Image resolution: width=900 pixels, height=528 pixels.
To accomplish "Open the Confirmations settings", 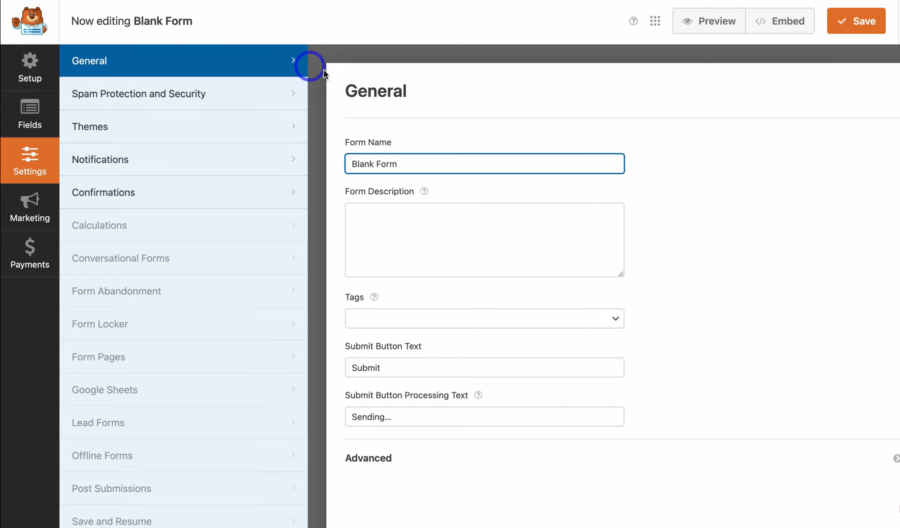I will coord(184,192).
